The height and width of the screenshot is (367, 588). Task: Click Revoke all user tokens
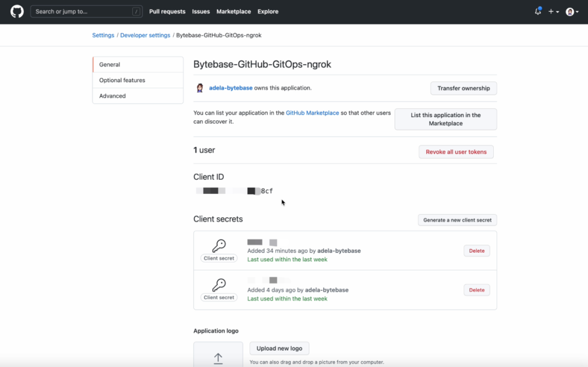coord(456,152)
